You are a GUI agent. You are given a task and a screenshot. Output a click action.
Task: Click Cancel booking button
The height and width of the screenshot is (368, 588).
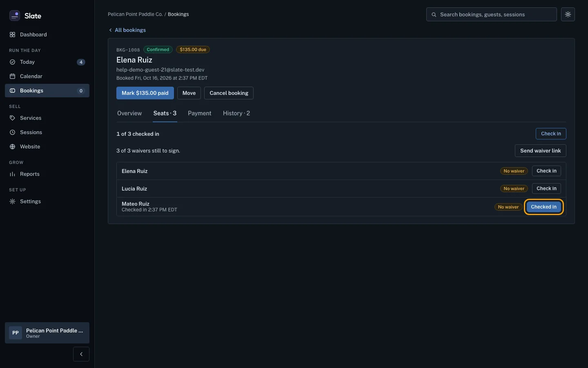click(x=229, y=93)
